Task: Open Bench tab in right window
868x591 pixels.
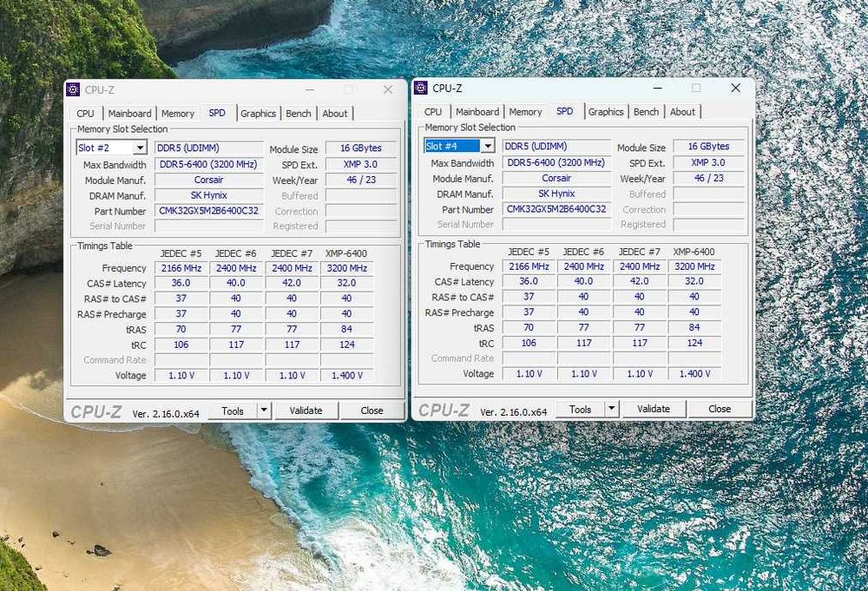Action: coord(646,112)
